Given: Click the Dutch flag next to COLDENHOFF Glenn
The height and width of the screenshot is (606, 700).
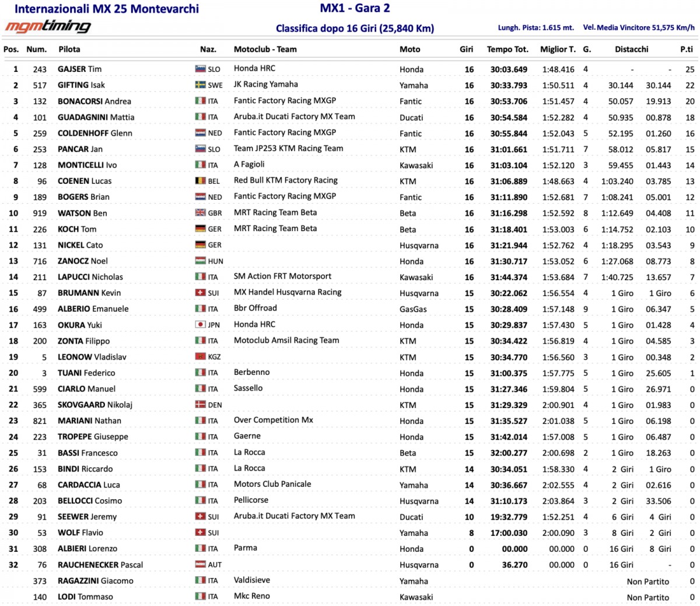Looking at the screenshot, I should click(x=200, y=133).
